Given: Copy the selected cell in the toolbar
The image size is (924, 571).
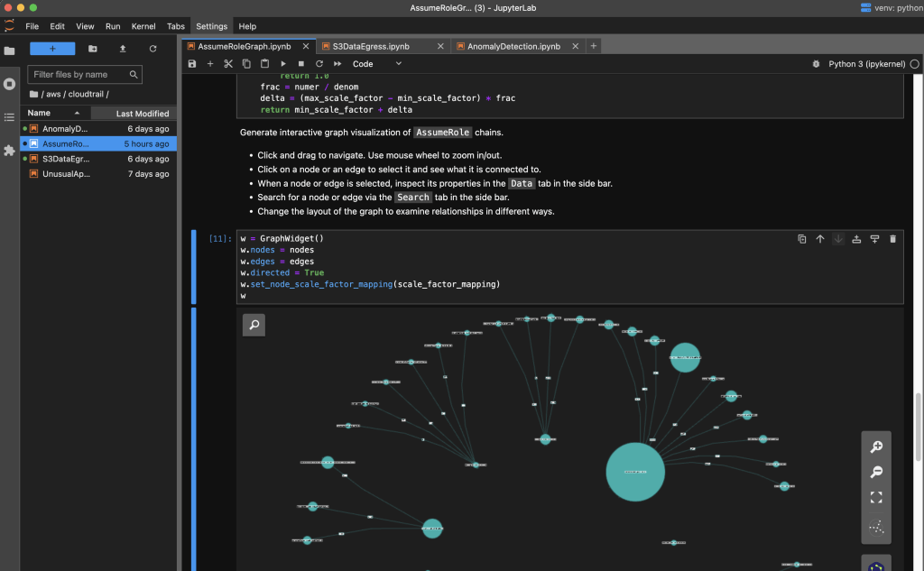Looking at the screenshot, I should pos(246,64).
